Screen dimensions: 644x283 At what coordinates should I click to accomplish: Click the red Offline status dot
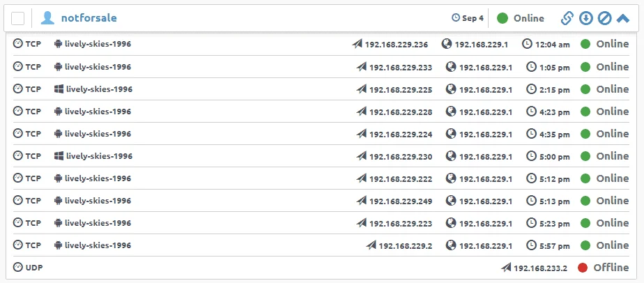pos(583,268)
